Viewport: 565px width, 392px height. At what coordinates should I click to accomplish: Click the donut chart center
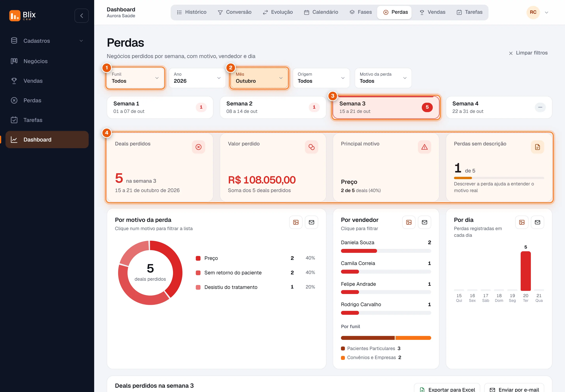click(150, 273)
